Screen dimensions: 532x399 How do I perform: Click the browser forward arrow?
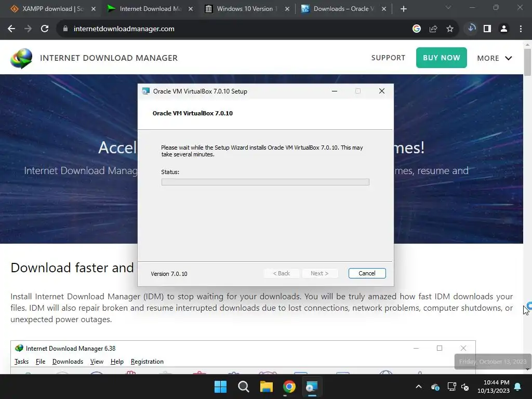pyautogui.click(x=28, y=29)
